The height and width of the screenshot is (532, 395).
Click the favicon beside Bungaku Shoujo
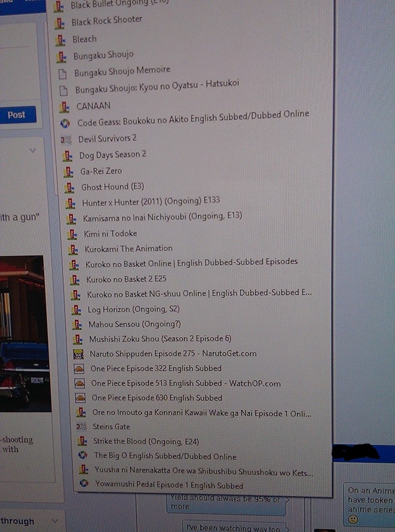coord(61,57)
